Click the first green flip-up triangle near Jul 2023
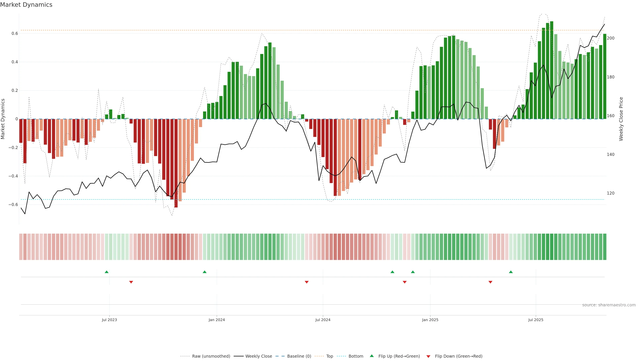Screen dimensions: 644x362 coord(106,272)
